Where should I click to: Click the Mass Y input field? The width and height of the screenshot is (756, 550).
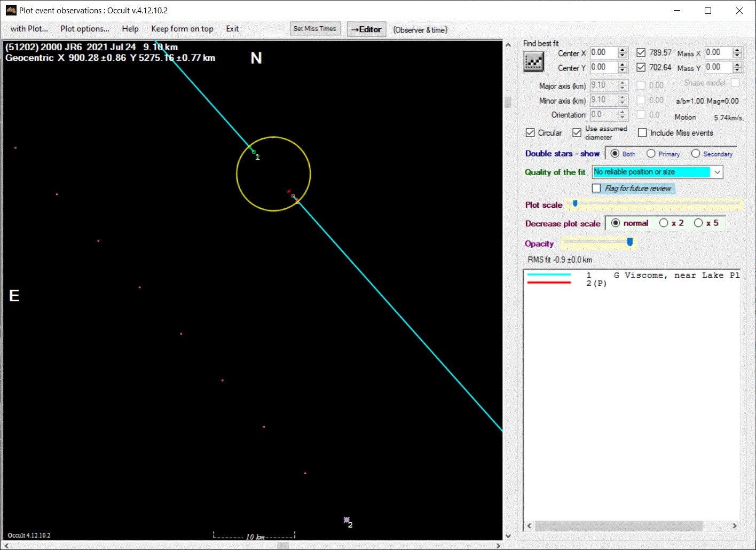[x=718, y=67]
